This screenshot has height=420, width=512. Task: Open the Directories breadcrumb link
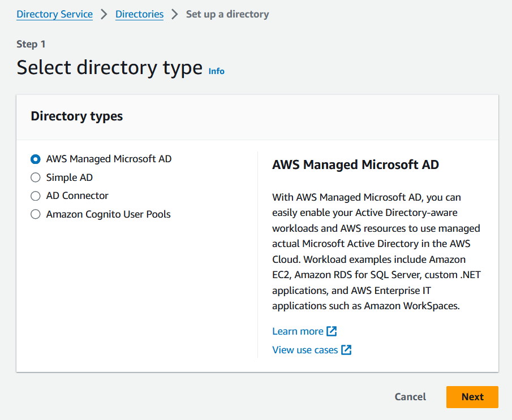coord(139,14)
